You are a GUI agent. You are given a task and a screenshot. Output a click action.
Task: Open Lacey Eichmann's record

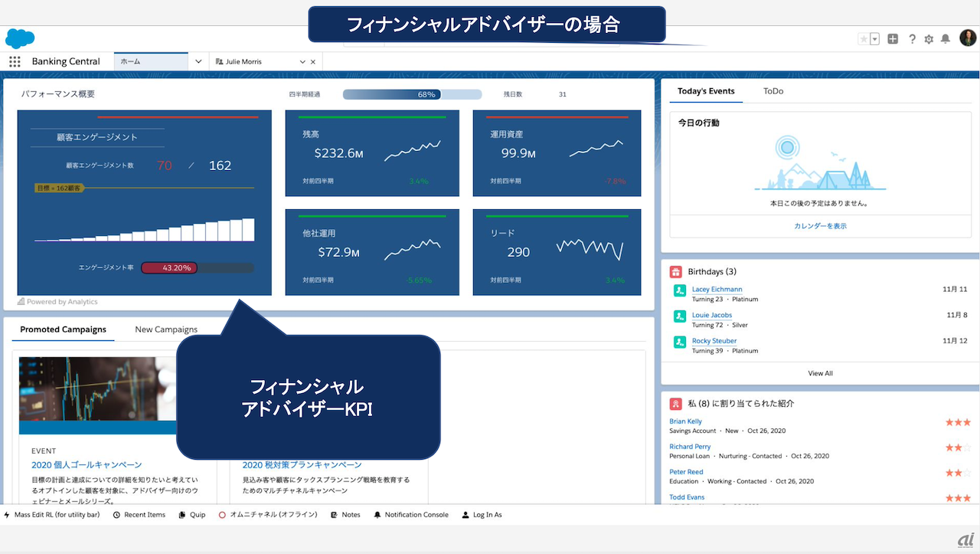tap(717, 290)
